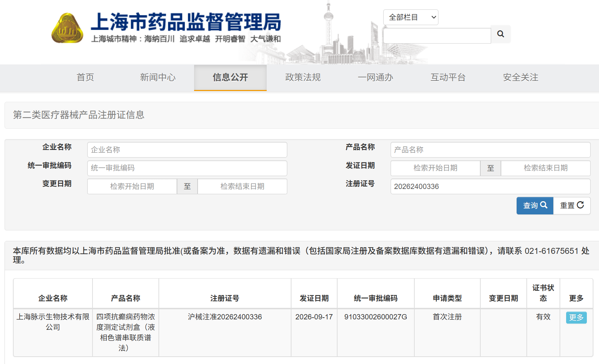The height and width of the screenshot is (364, 599).
Task: Open the 安全关注 menu item
Action: pyautogui.click(x=521, y=77)
